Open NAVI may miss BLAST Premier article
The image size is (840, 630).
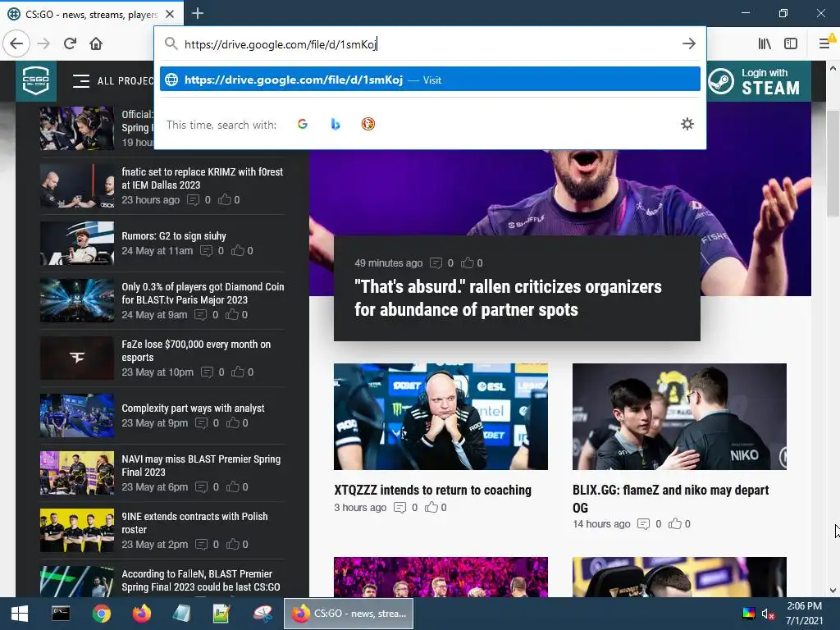tap(201, 465)
